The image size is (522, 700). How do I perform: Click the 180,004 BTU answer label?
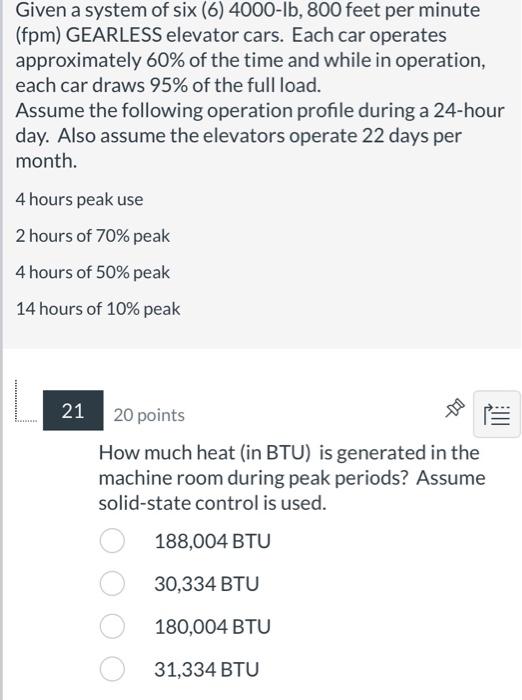pos(213,627)
